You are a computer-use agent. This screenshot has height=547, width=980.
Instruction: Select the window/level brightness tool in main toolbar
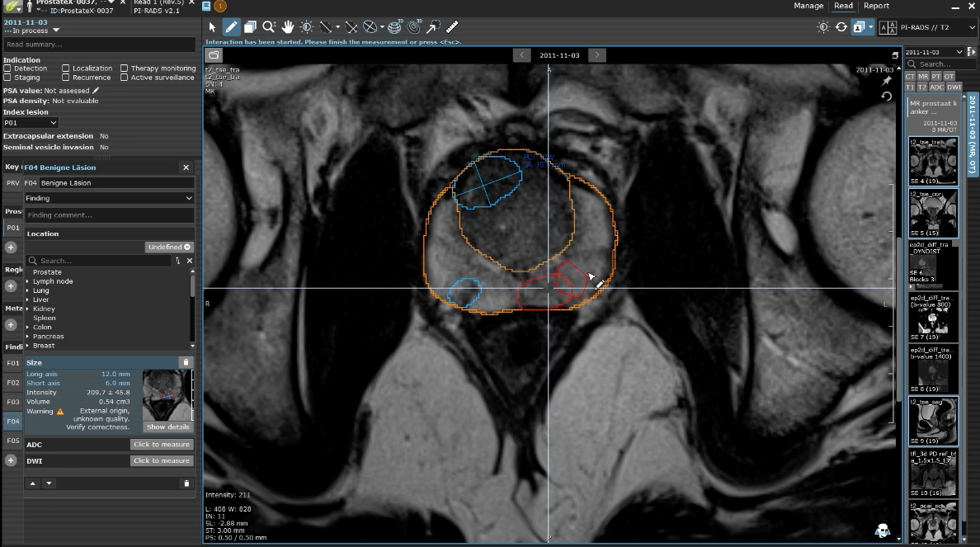click(x=307, y=27)
